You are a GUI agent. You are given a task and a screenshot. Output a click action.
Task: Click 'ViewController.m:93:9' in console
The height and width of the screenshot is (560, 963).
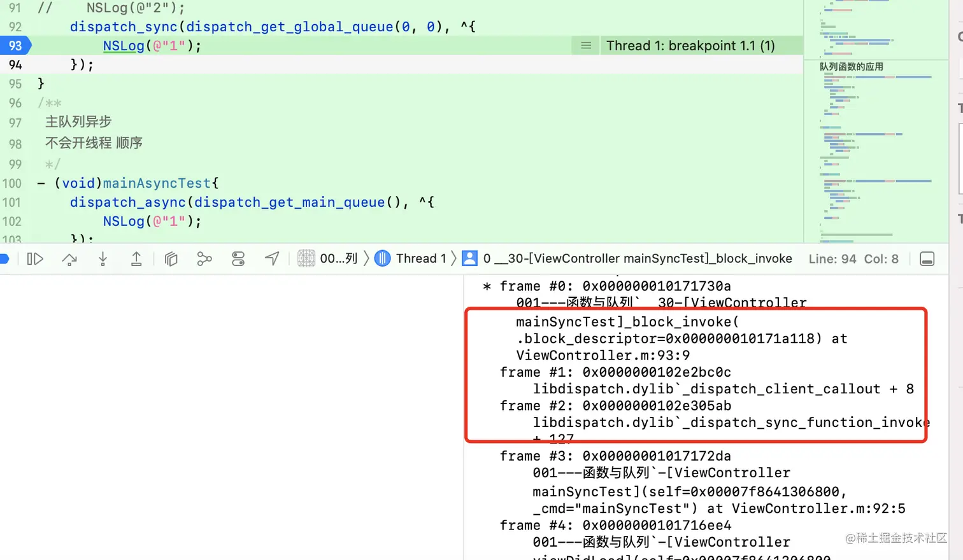(x=603, y=355)
